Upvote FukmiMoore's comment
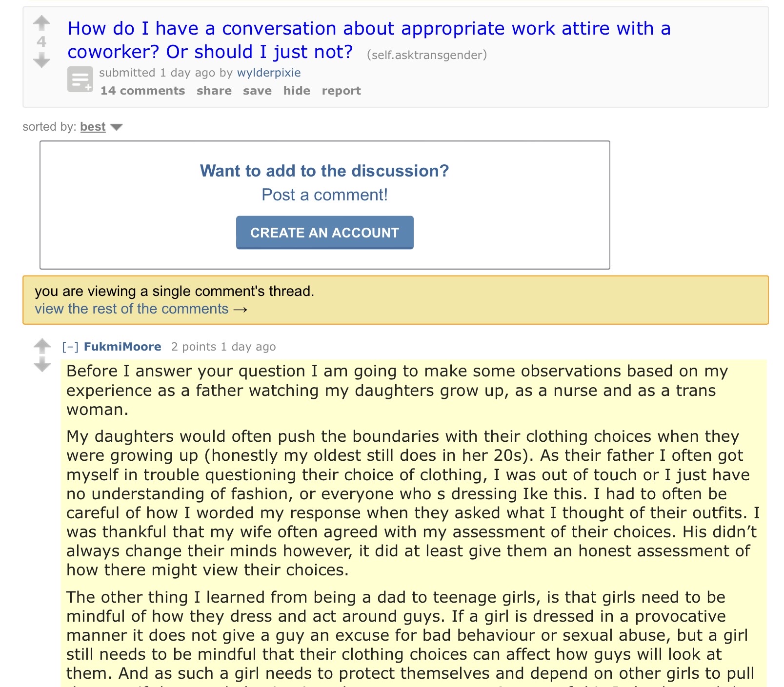 coord(42,346)
